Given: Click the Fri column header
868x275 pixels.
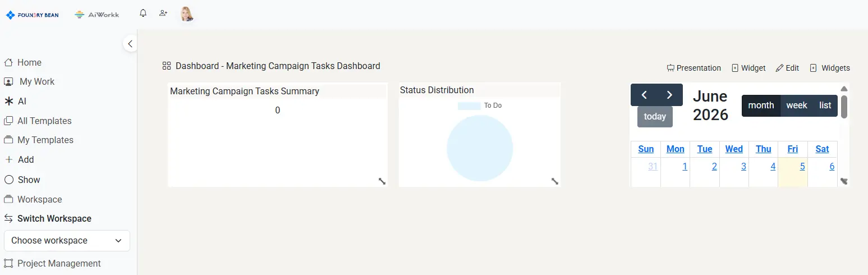Looking at the screenshot, I should click(793, 149).
